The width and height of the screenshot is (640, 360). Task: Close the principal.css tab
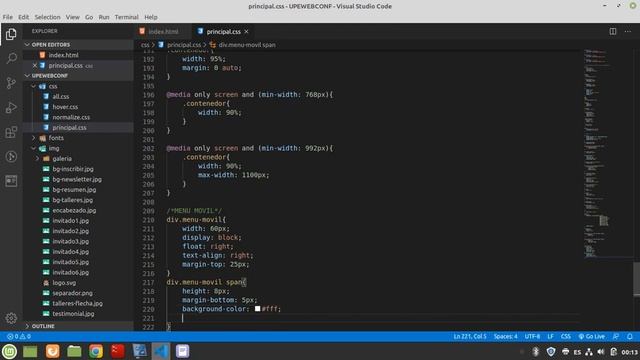point(246,31)
